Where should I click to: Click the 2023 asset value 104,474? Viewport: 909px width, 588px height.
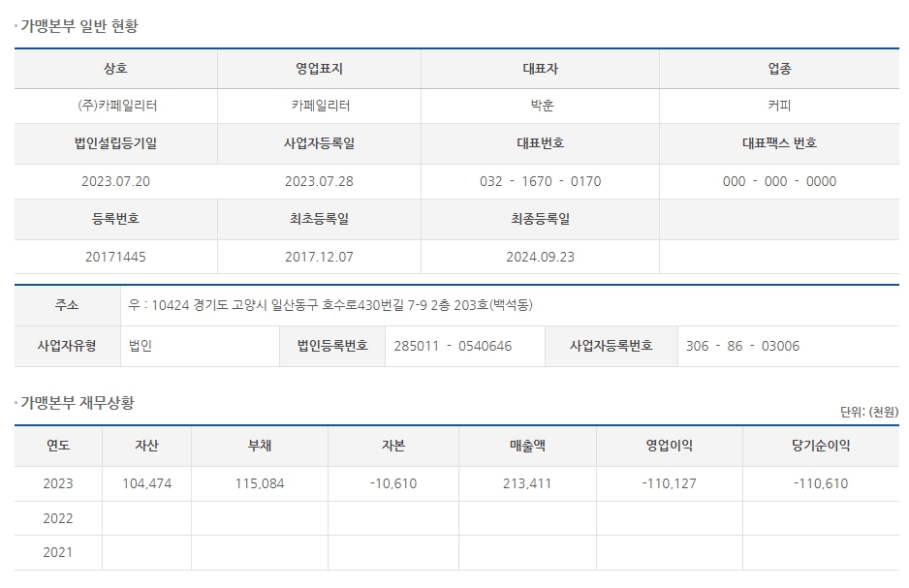146,483
